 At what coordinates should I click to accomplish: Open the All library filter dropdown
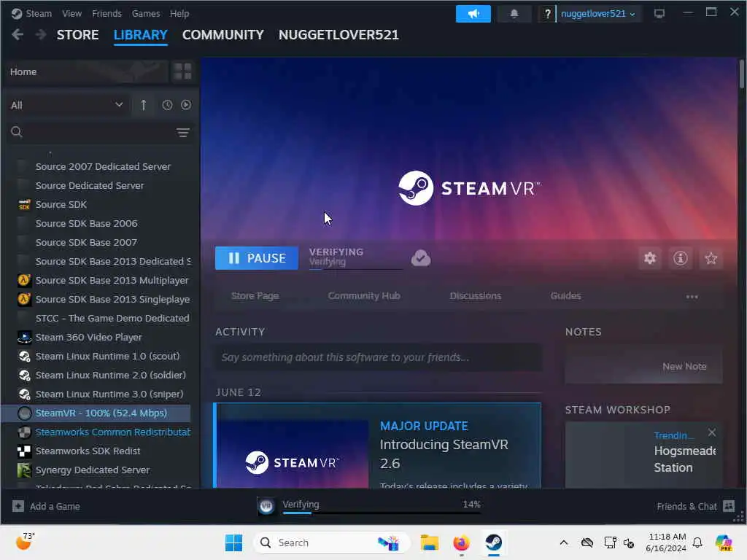click(x=66, y=105)
